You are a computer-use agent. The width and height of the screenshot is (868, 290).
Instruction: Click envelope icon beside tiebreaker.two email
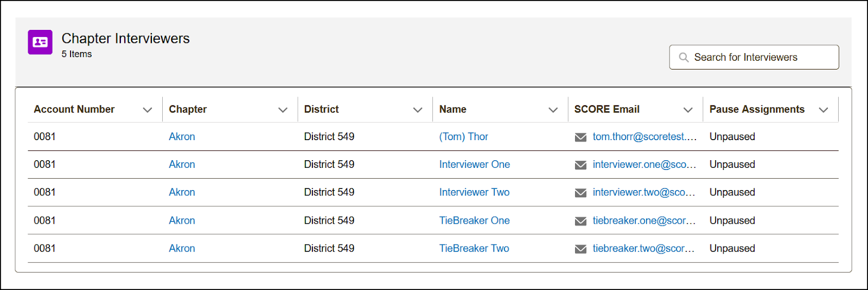point(580,249)
